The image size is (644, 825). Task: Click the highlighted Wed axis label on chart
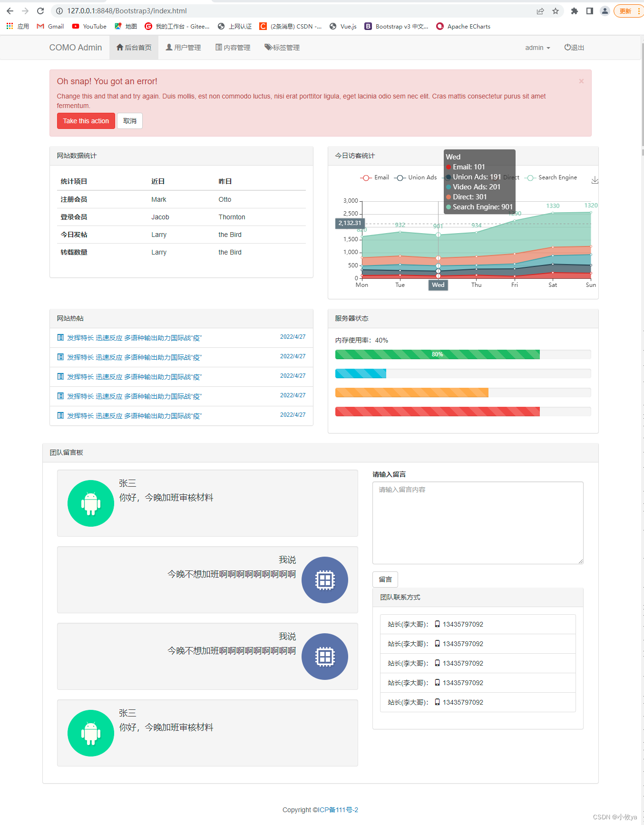[438, 285]
